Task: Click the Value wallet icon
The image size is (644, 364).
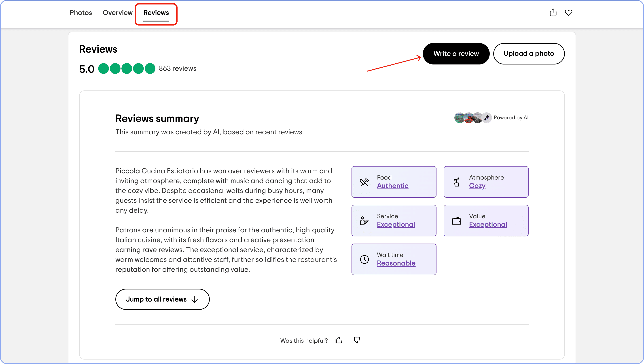Action: (x=456, y=221)
